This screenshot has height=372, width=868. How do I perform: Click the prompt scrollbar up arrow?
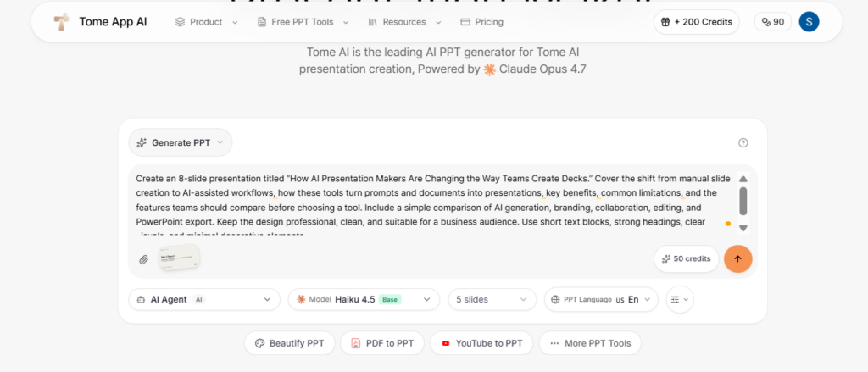(743, 179)
